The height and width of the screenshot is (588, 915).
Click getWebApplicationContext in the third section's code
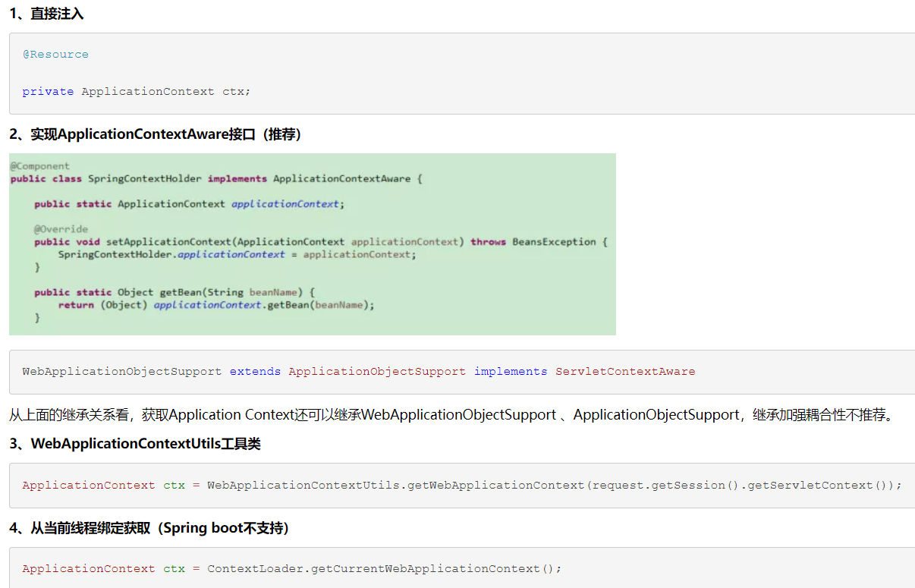[495, 486]
